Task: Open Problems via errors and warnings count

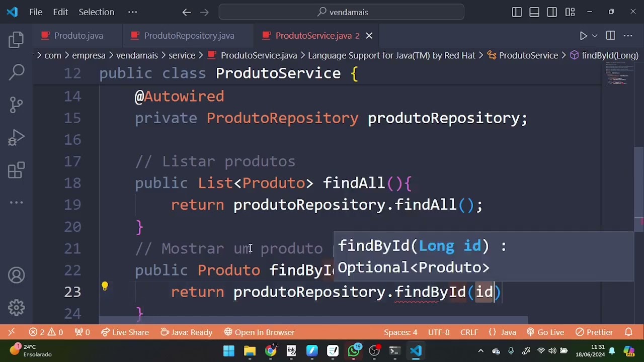Action: tap(46, 332)
